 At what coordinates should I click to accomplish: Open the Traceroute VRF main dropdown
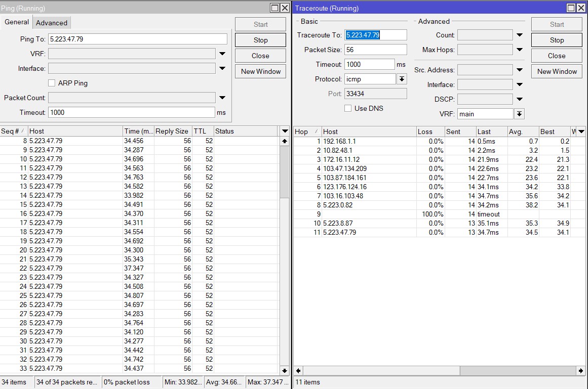pos(519,114)
